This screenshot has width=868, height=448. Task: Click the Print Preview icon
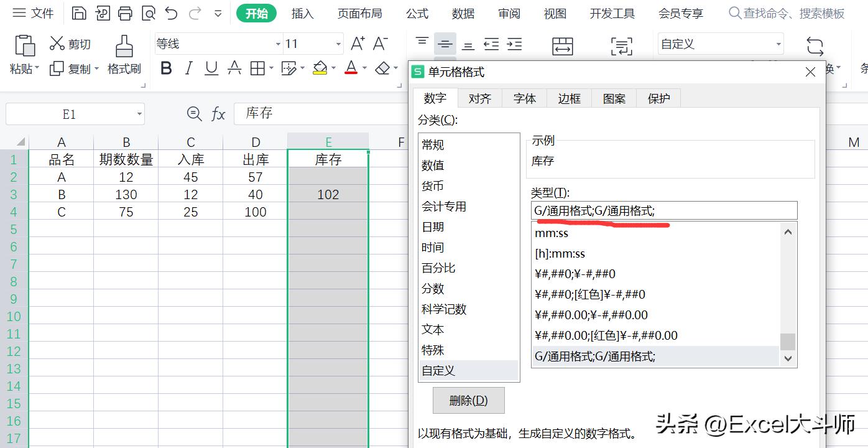click(150, 12)
